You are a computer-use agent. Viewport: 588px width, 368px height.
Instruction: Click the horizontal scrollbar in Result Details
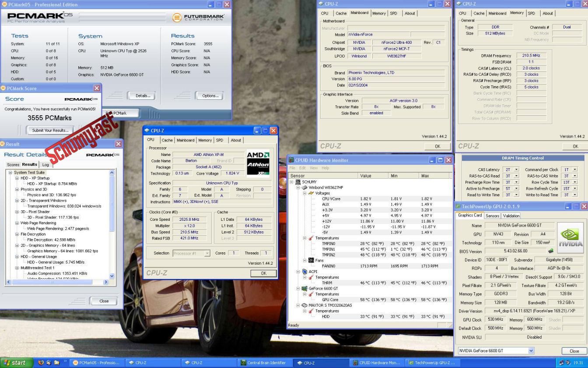click(x=57, y=282)
